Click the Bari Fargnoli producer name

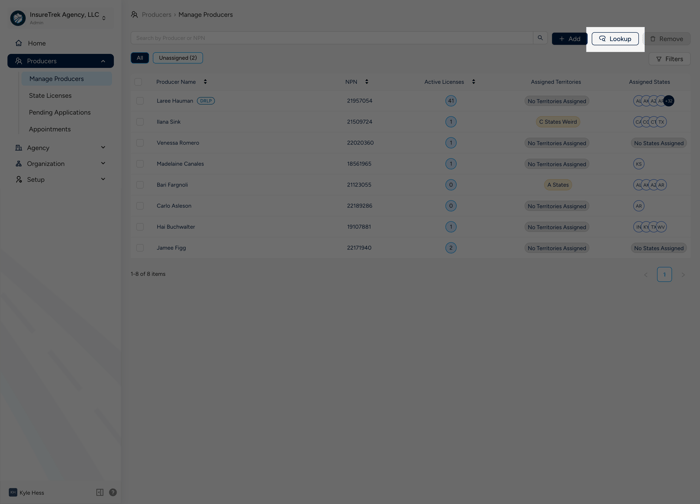[172, 185]
